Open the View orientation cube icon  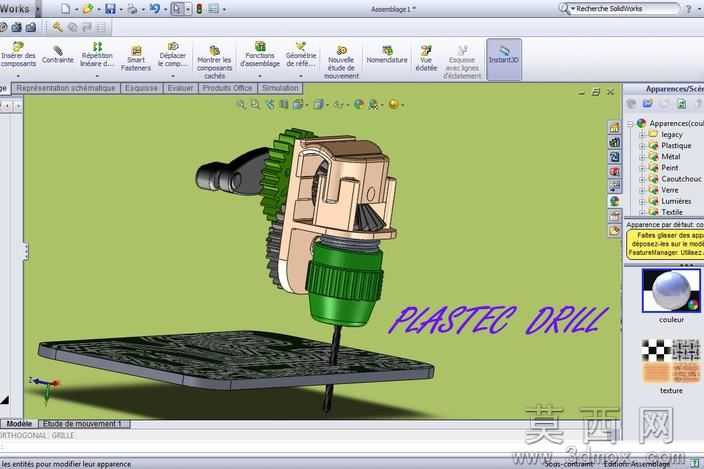click(298, 105)
